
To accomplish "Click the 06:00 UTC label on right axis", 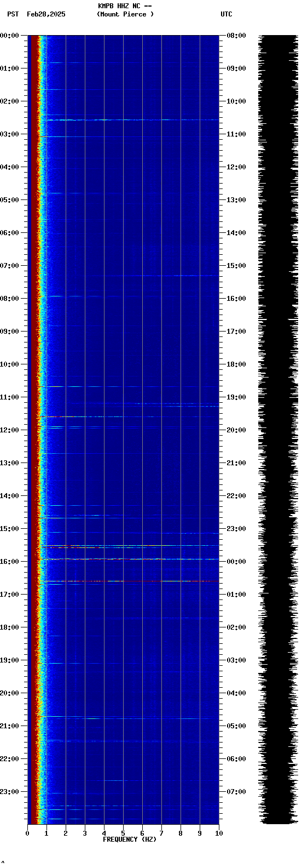I will [x=236, y=759].
